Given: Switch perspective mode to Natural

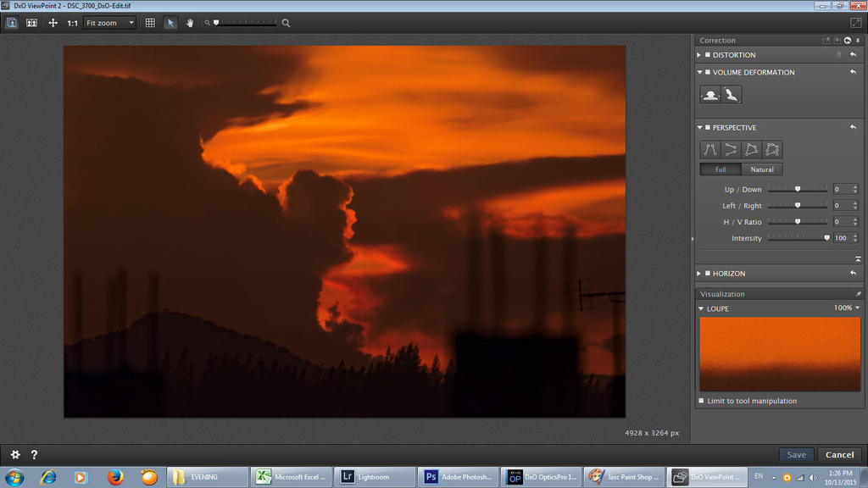Looking at the screenshot, I should 762,169.
